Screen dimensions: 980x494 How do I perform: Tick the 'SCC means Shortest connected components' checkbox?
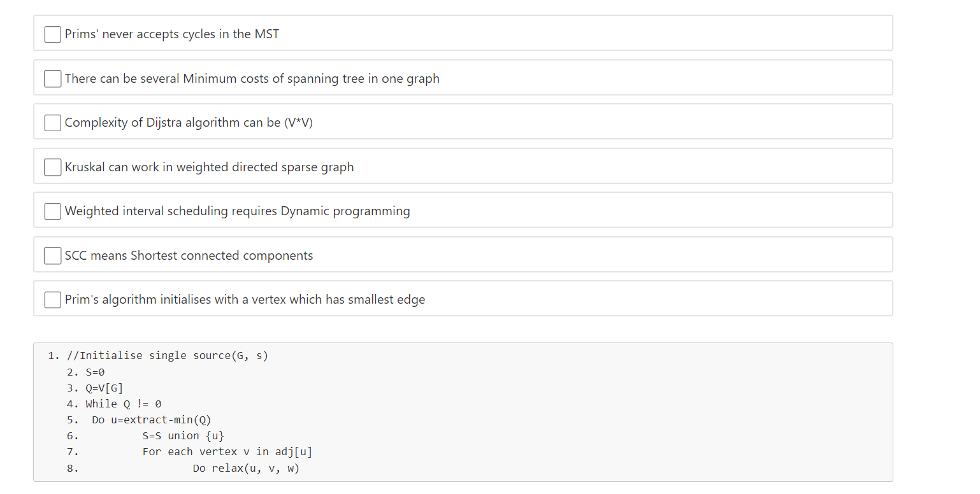tap(52, 255)
